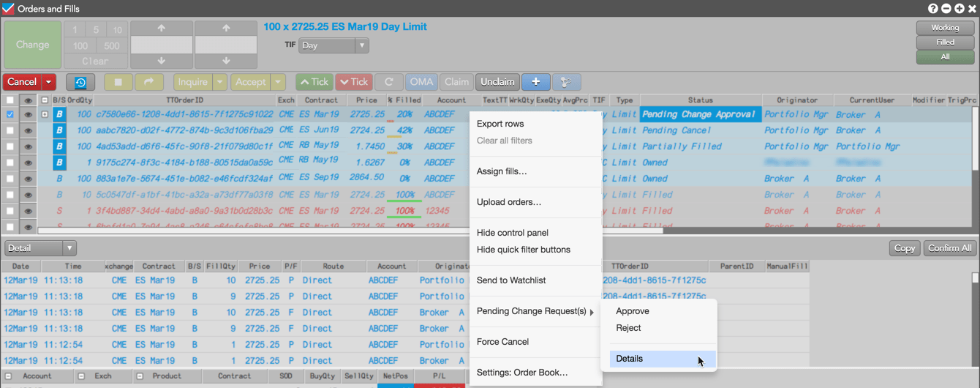Click the Orders and Fills checkmark logo
Image resolution: width=980 pixels, height=388 pixels.
tap(8, 9)
